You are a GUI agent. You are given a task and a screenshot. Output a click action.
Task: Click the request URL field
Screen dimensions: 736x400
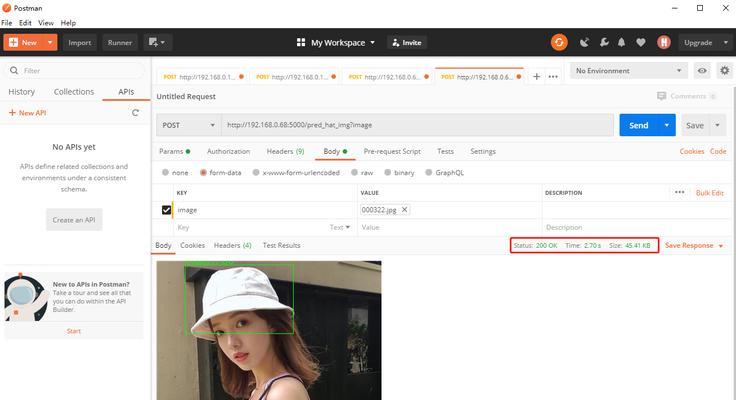(x=417, y=125)
